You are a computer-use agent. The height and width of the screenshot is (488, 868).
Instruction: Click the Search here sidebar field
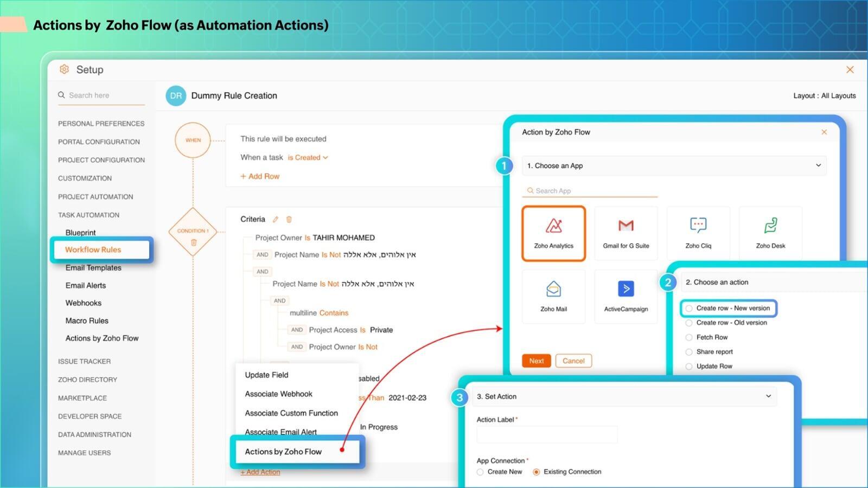pyautogui.click(x=101, y=95)
